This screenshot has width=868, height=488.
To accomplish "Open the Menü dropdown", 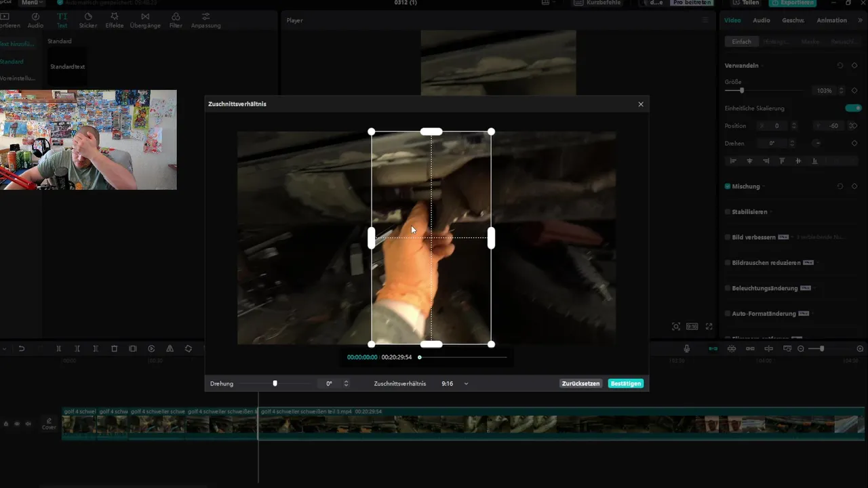I will tap(31, 3).
